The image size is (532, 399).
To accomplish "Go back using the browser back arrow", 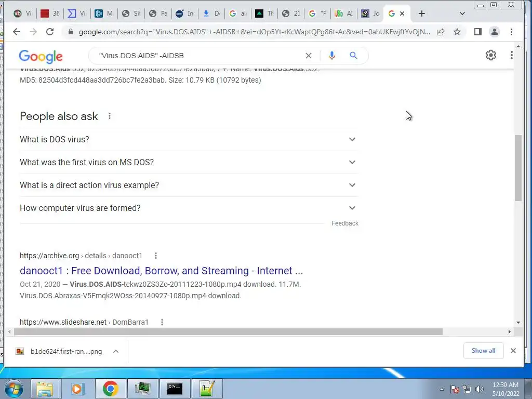I will 16,32.
